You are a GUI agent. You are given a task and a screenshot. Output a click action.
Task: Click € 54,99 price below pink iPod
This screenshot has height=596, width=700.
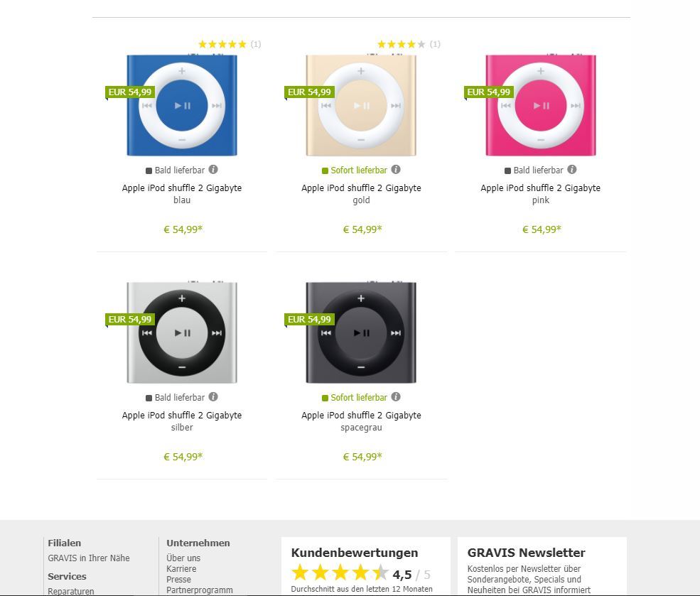click(542, 229)
